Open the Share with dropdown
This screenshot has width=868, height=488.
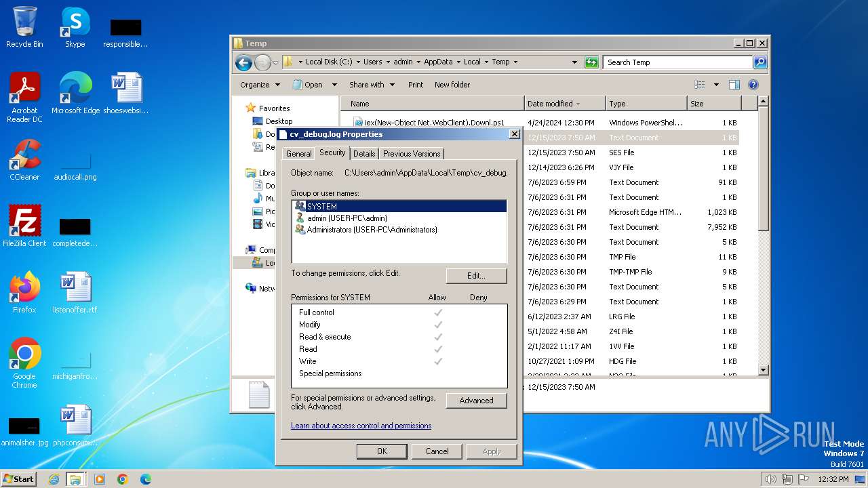click(x=372, y=85)
